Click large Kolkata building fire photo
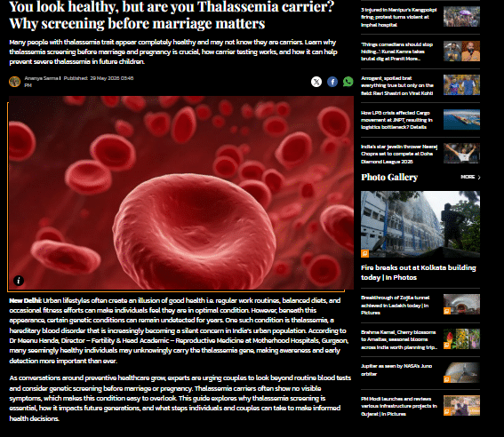 click(420, 224)
